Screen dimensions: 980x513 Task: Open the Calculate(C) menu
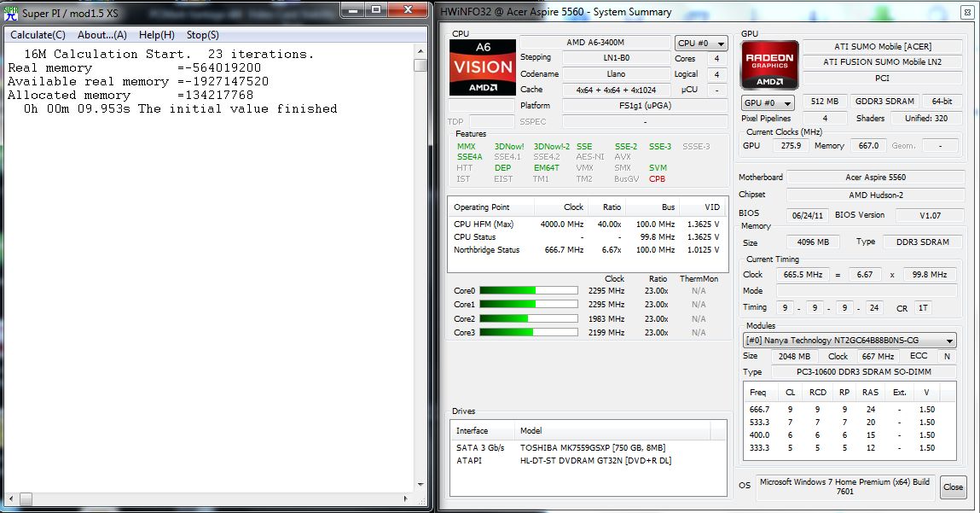pos(38,35)
